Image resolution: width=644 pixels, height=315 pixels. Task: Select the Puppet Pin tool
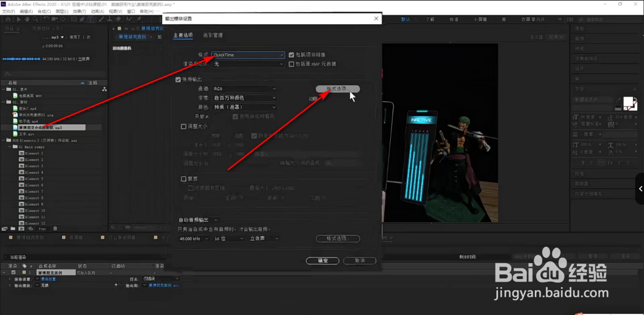(x=139, y=19)
